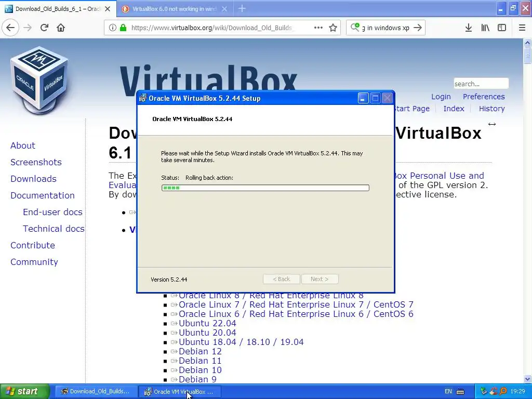Bookmark this page with star icon
532x399 pixels.
pyautogui.click(x=333, y=28)
